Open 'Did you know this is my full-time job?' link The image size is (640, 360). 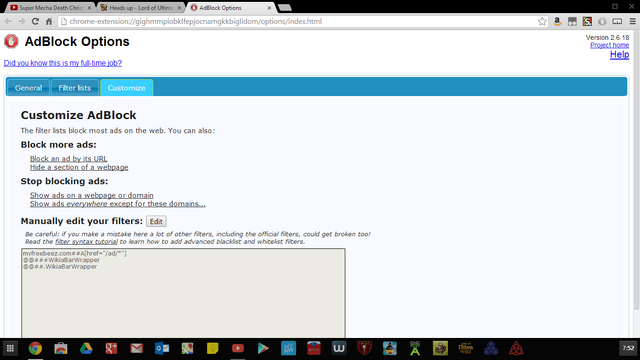pos(63,63)
